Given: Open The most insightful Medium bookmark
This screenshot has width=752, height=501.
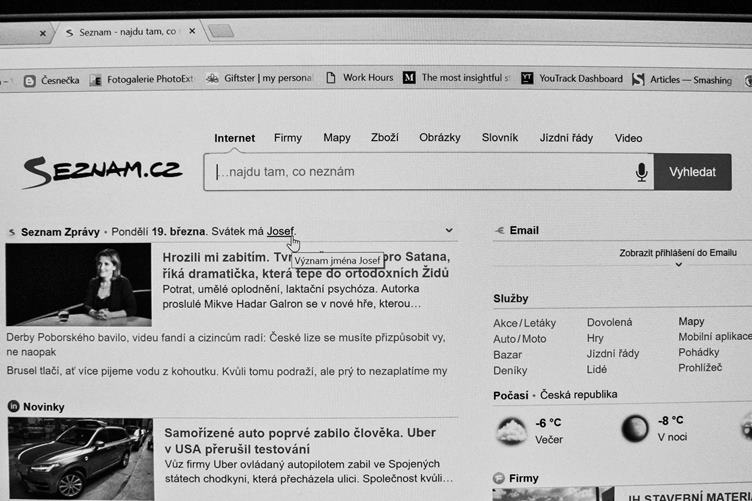Looking at the screenshot, I should click(x=457, y=77).
